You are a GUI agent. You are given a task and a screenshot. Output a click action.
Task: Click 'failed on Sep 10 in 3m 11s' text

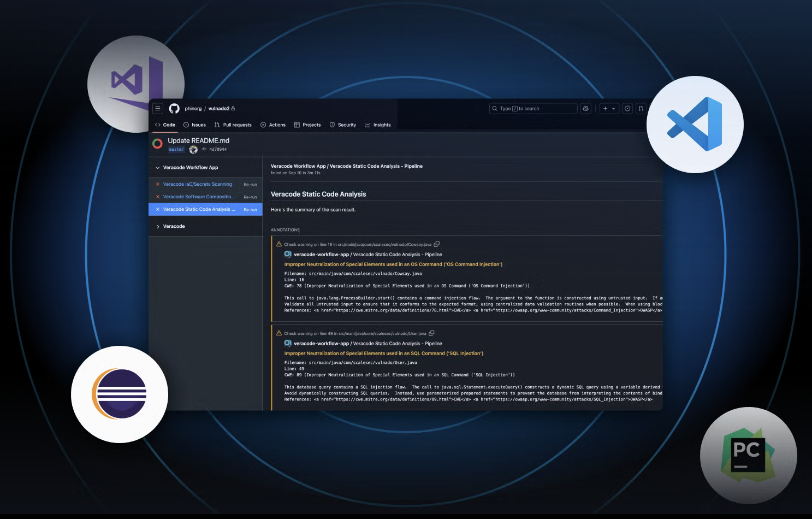tap(295, 173)
